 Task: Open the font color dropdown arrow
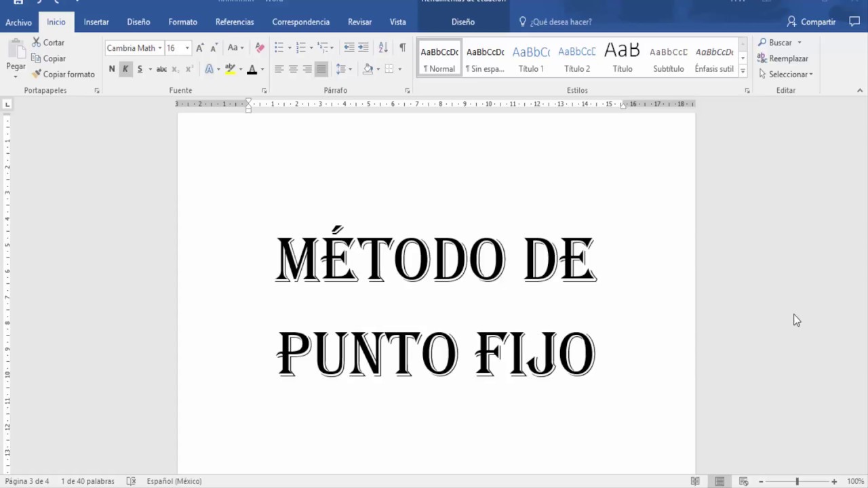point(262,69)
